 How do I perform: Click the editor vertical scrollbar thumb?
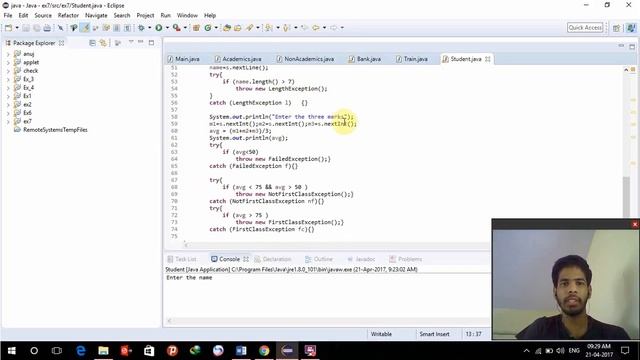(627, 197)
